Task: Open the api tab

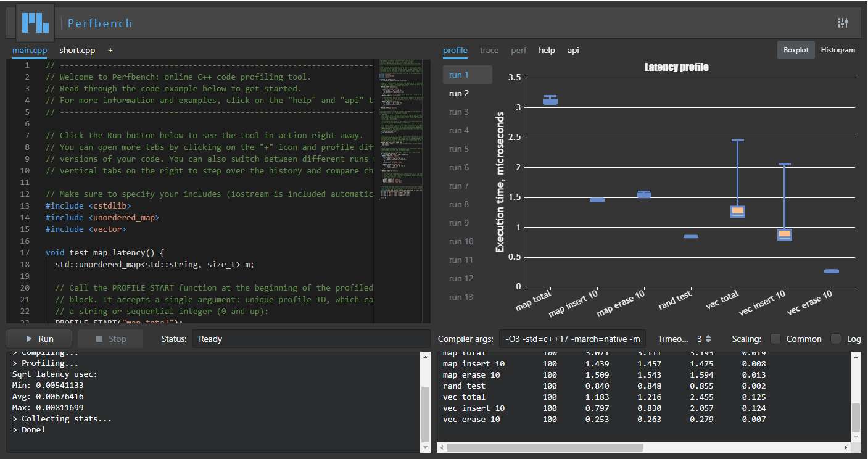Action: coord(573,50)
